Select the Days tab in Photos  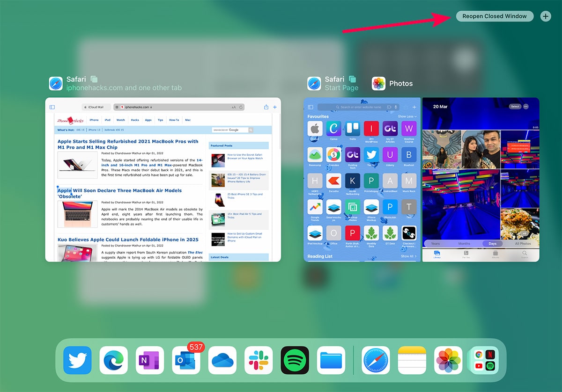click(492, 244)
